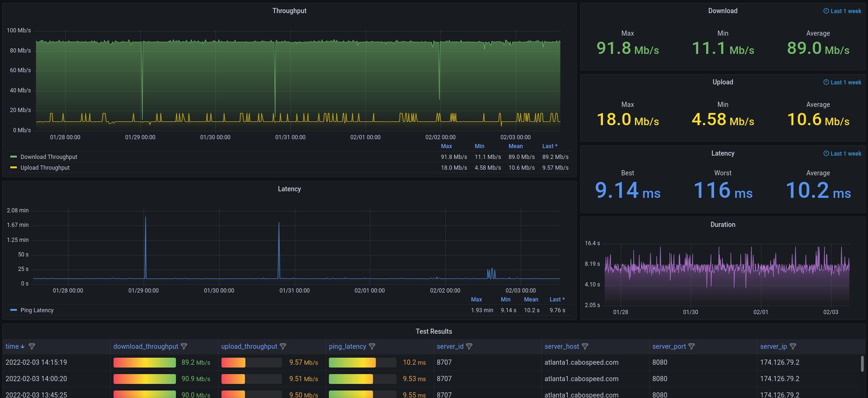Sort Throughput legend by Max
Viewport: 868px width, 398px height.
pyautogui.click(x=446, y=146)
